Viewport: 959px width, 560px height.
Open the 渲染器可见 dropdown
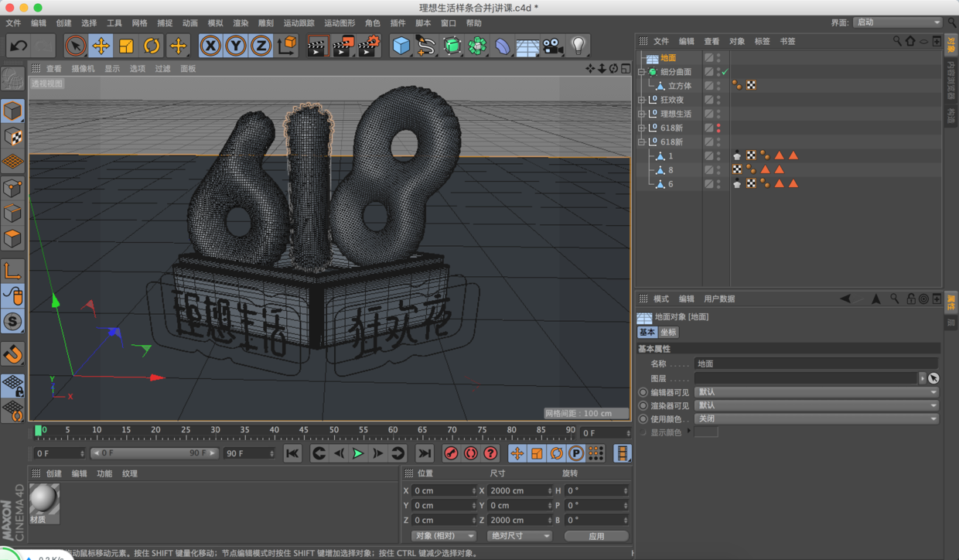pyautogui.click(x=817, y=405)
